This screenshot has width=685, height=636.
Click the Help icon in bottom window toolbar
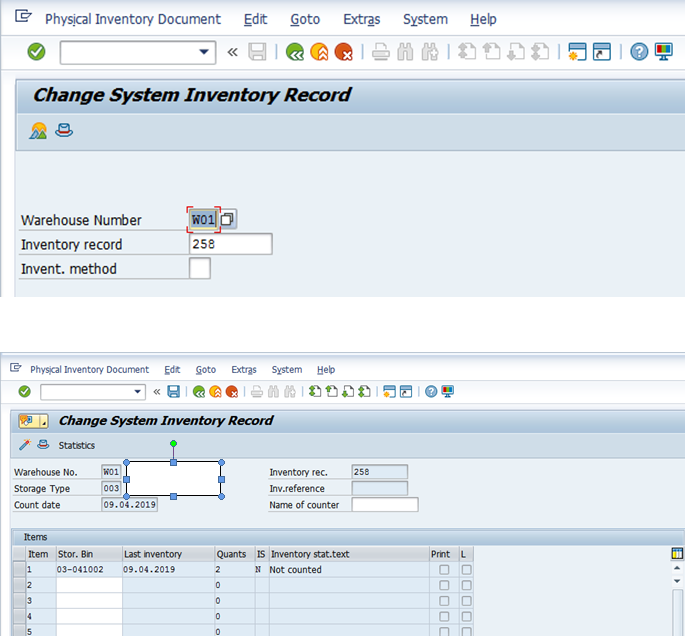pyautogui.click(x=431, y=391)
